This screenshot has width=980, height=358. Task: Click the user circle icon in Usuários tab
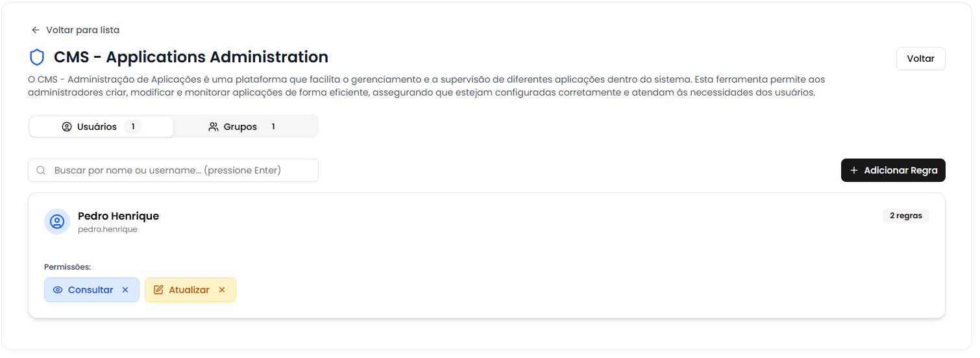tap(67, 127)
